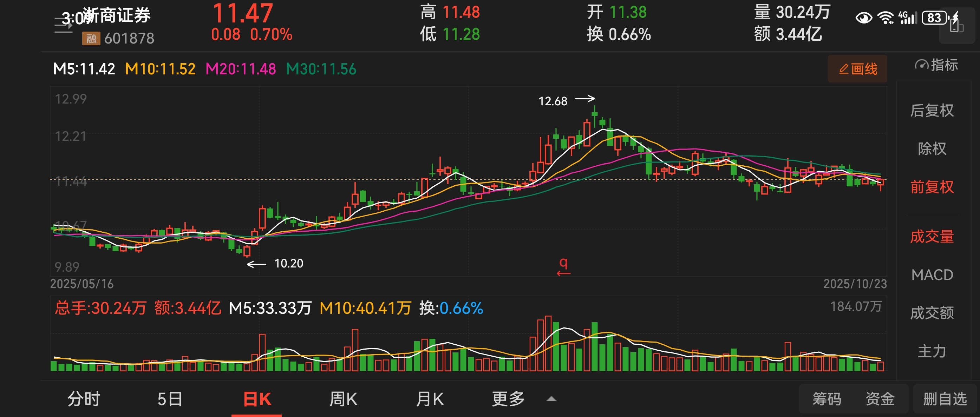
Task: Tap the orange 融 margin badge
Action: [x=91, y=38]
